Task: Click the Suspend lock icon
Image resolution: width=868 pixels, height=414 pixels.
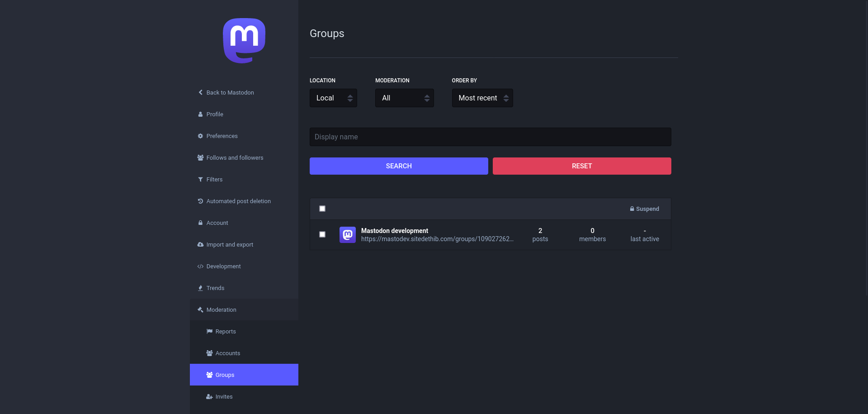Action: pyautogui.click(x=632, y=209)
